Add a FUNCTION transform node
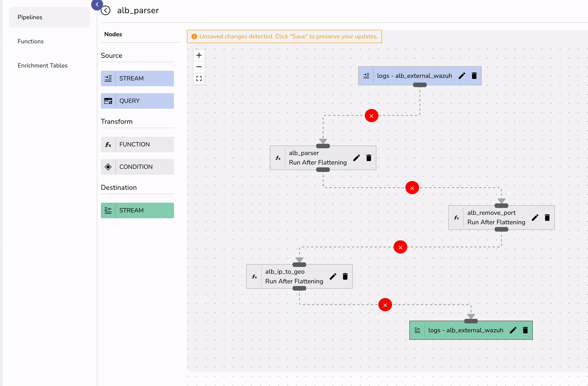588x386 pixels. coord(137,144)
